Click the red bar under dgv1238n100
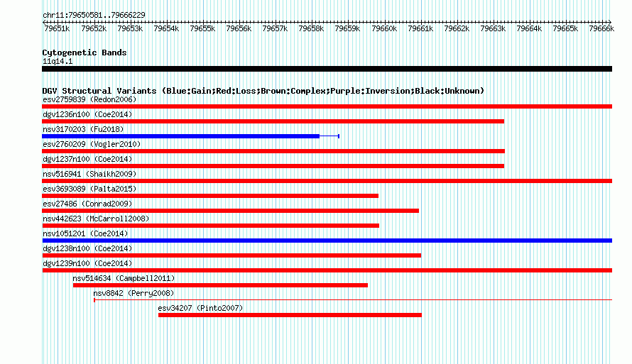632x364 pixels. pos(231,255)
